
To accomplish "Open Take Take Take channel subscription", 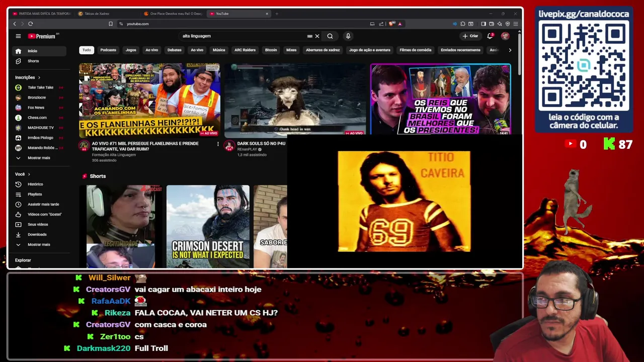I will click(39, 87).
